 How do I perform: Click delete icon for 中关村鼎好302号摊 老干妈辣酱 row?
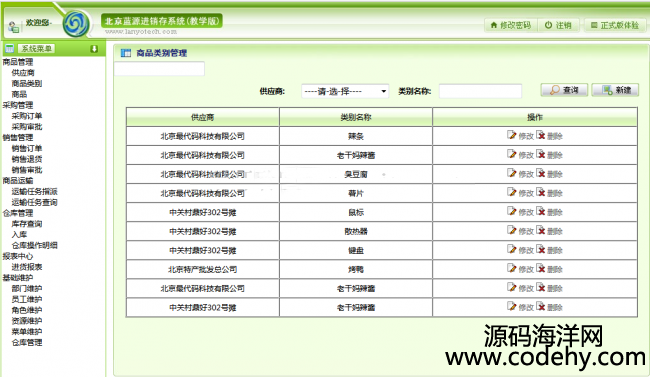pos(541,307)
